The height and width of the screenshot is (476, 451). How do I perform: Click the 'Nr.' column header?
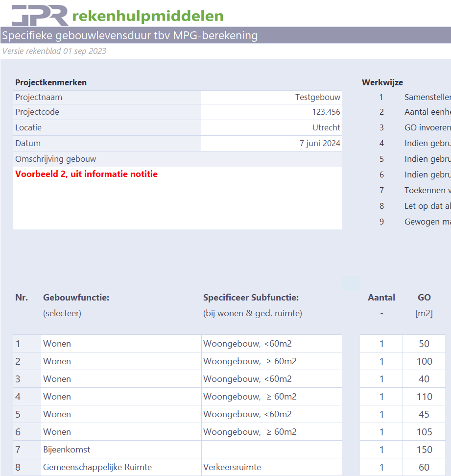click(x=22, y=298)
